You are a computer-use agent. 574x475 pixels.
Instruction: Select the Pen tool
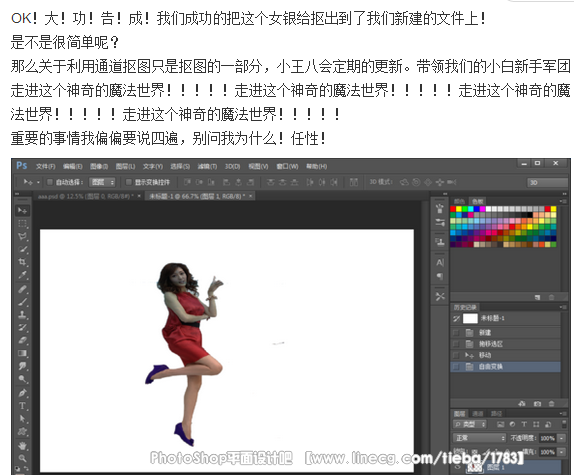pos(22,393)
